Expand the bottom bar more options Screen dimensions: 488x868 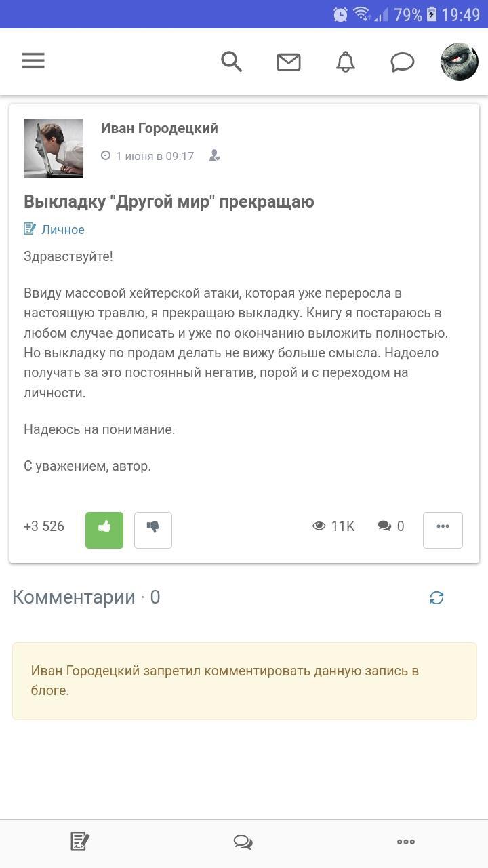(406, 842)
